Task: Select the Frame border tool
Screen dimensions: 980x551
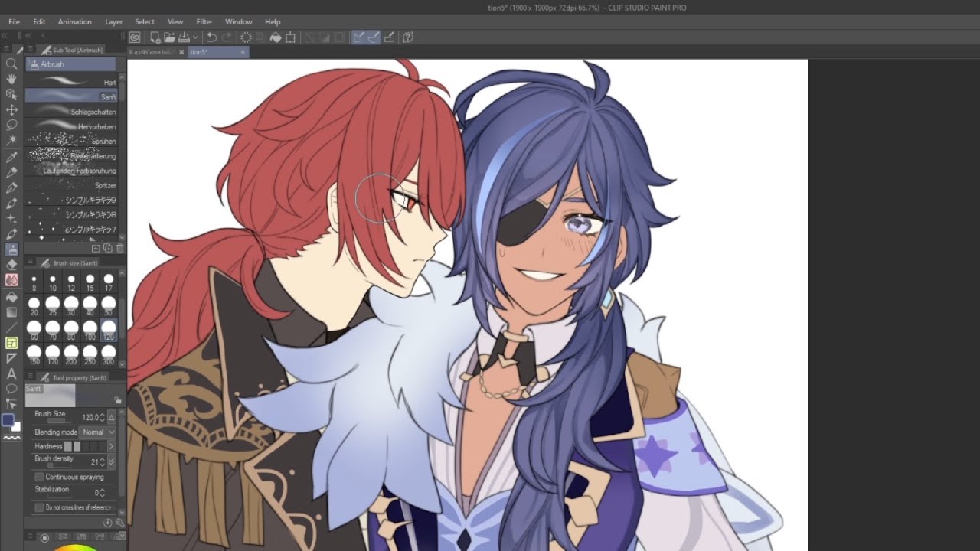Action: (x=11, y=343)
